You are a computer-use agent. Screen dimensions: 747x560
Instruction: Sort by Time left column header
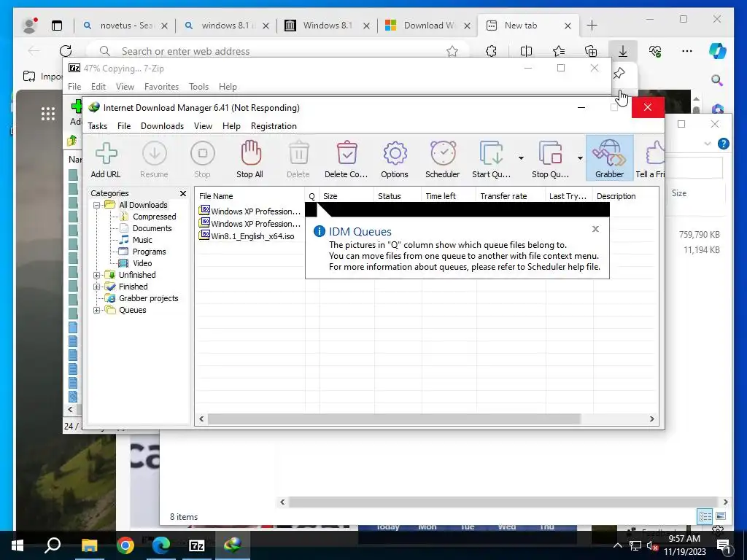point(449,196)
